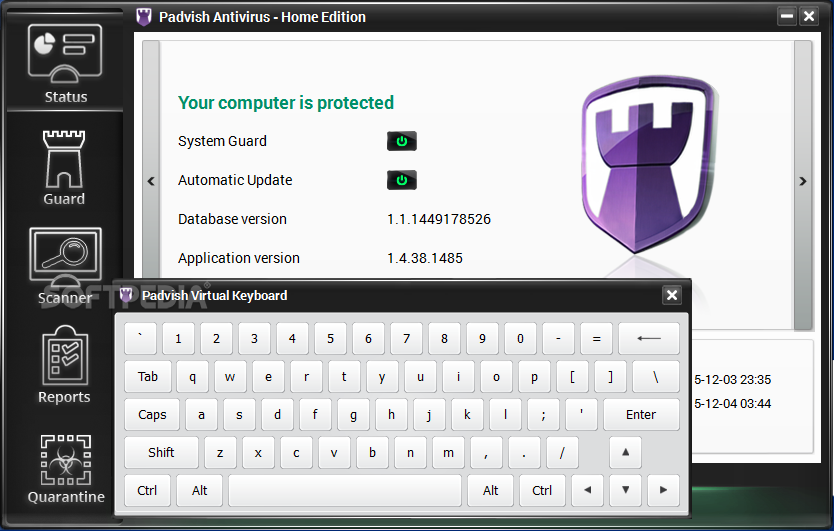Toggle Shift on the virtual keyboard

pyautogui.click(x=161, y=453)
